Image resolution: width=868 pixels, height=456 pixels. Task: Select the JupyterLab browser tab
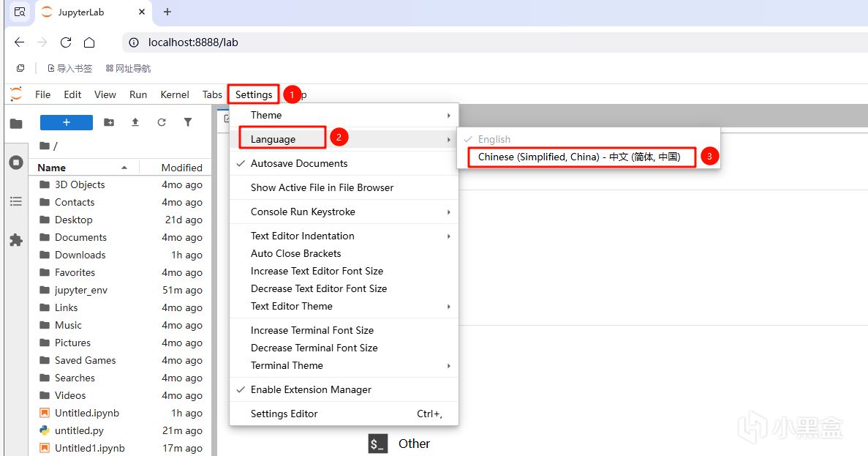click(x=94, y=12)
